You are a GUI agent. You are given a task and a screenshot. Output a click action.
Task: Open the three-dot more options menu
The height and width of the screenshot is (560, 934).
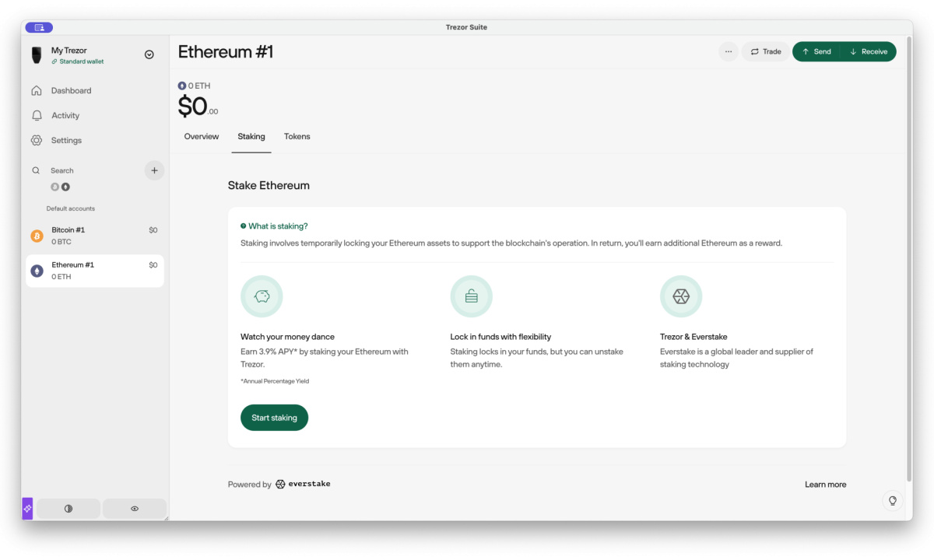[729, 51]
